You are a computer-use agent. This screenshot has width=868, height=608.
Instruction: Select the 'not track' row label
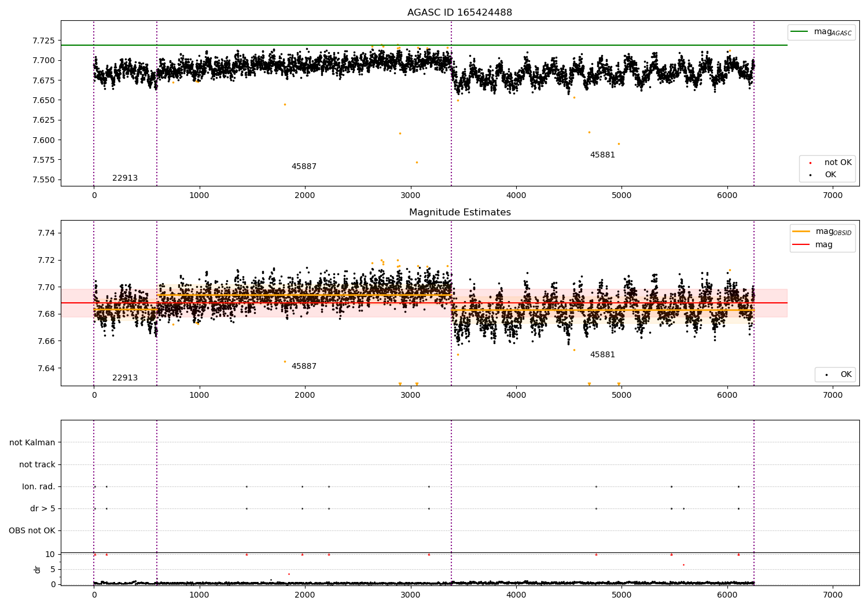point(37,464)
